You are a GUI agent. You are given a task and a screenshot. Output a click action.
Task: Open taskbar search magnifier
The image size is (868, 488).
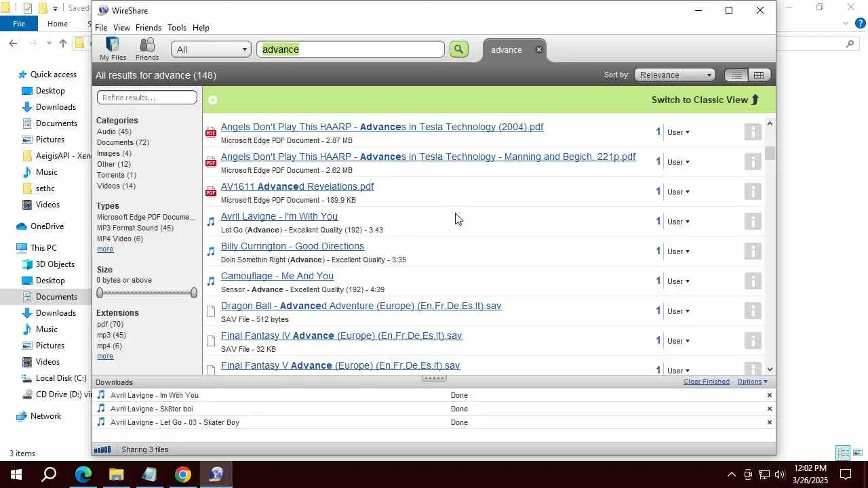coord(49,474)
